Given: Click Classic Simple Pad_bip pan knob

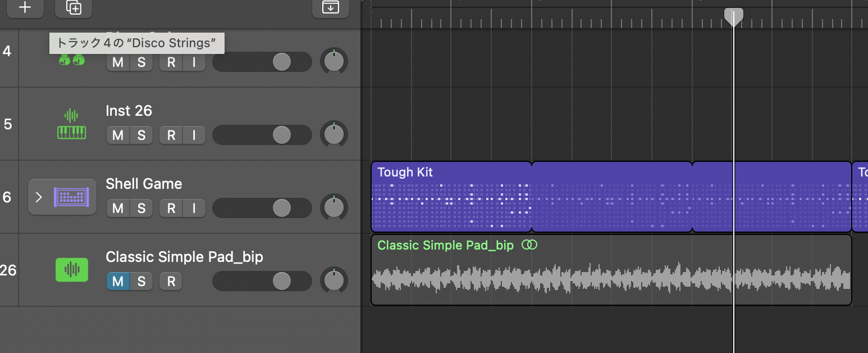Looking at the screenshot, I should coord(334,281).
